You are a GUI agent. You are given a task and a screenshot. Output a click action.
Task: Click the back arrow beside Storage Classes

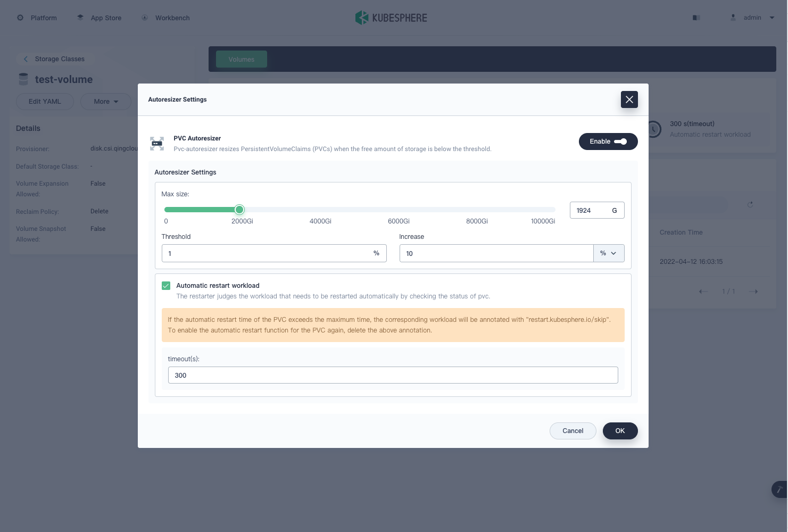(x=26, y=59)
